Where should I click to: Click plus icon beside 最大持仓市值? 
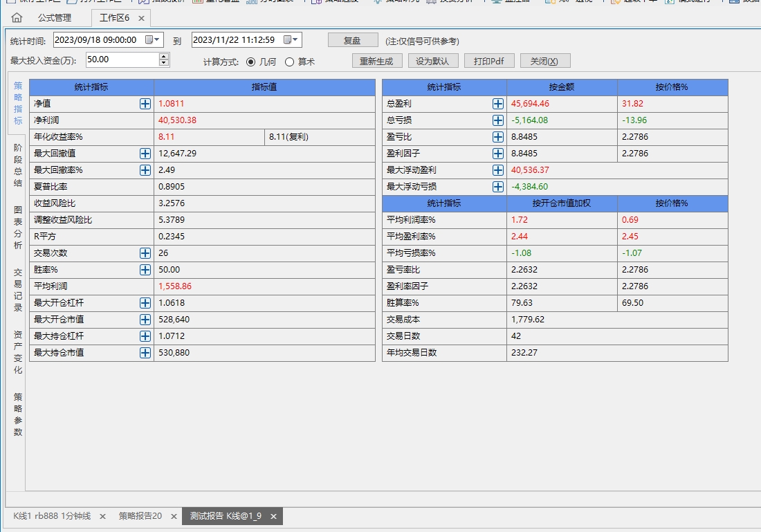point(145,353)
